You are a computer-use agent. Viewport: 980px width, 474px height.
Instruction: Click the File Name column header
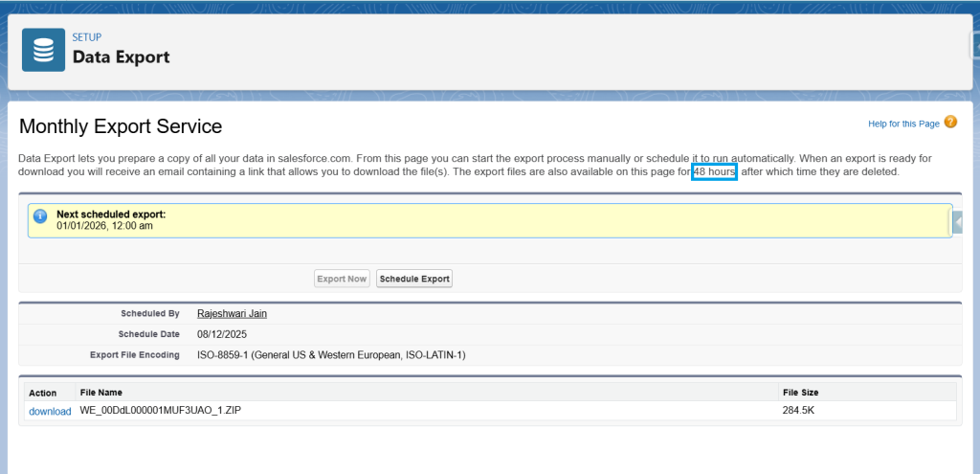pos(100,392)
